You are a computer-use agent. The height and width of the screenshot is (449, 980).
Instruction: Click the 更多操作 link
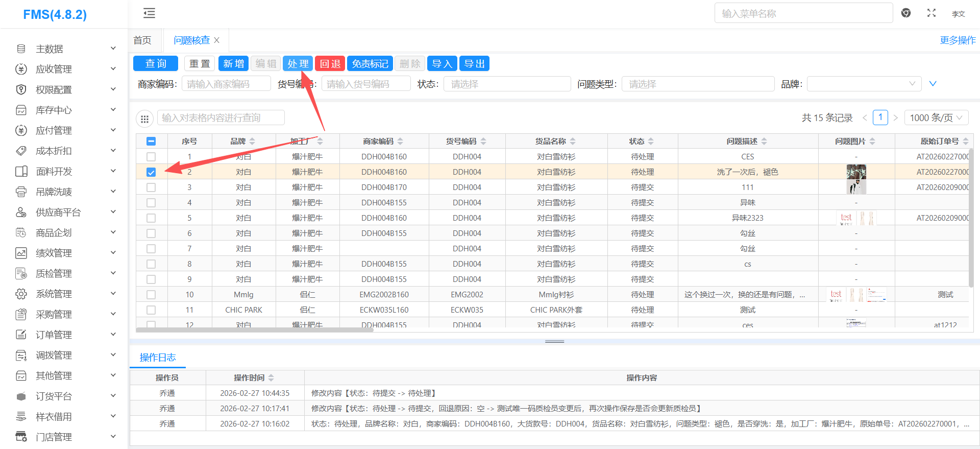(x=958, y=40)
